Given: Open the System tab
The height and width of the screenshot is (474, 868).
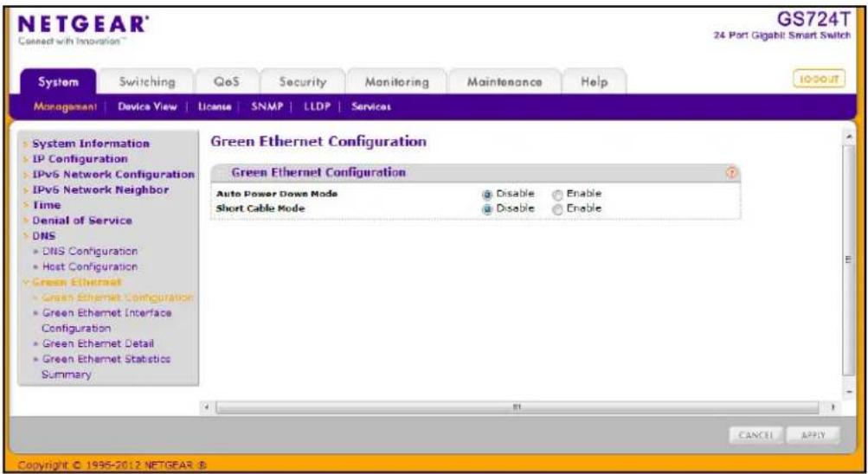Looking at the screenshot, I should [58, 82].
